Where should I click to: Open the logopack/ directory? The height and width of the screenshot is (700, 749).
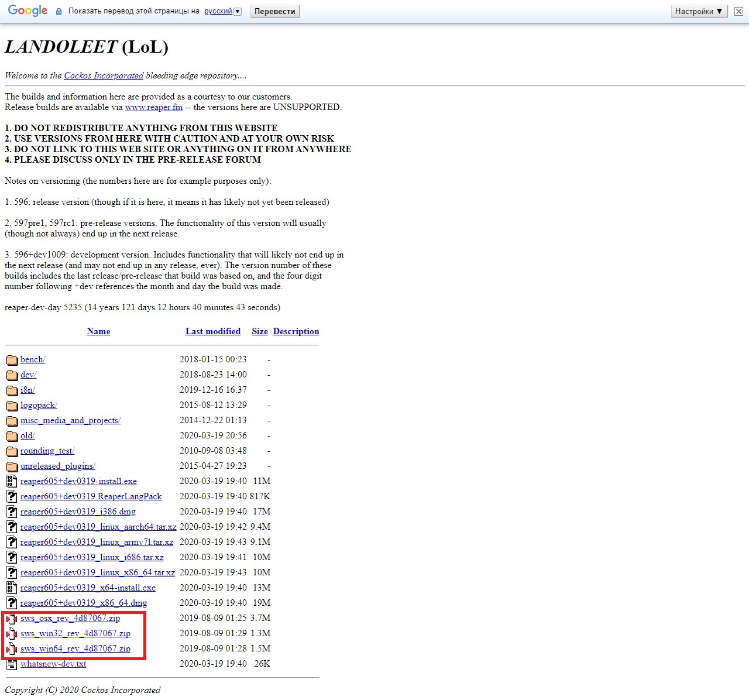pos(39,405)
